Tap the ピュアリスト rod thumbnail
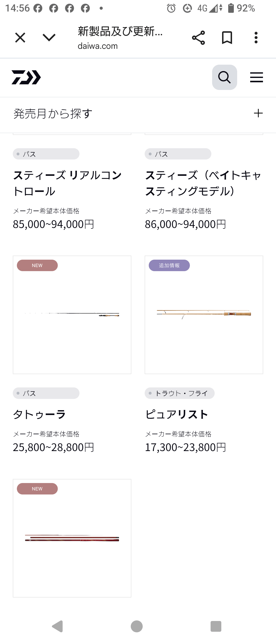 coord(204,315)
